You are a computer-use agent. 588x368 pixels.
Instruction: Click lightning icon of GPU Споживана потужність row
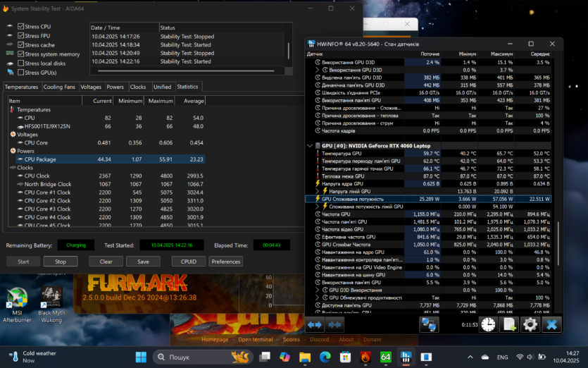pyautogui.click(x=318, y=199)
